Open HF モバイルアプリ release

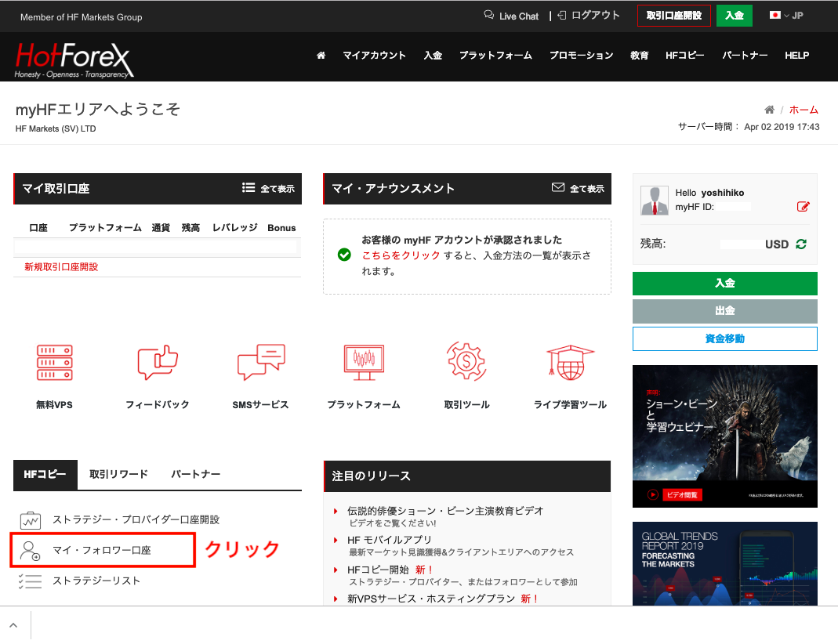coord(389,540)
